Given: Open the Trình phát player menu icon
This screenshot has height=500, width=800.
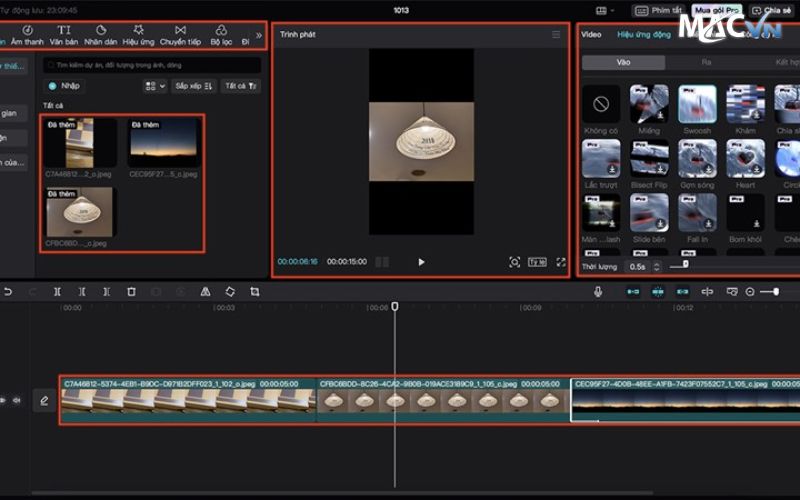Looking at the screenshot, I should [x=556, y=34].
